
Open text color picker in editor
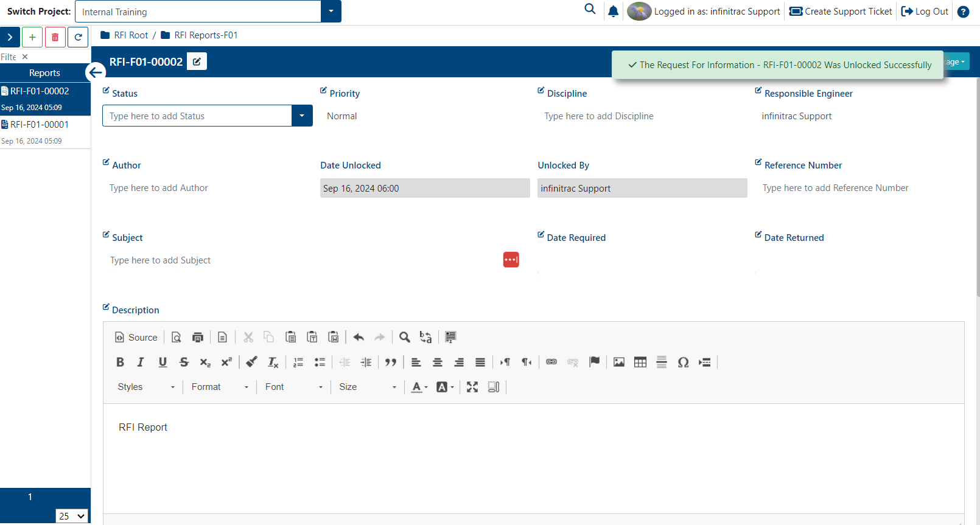[x=419, y=387]
